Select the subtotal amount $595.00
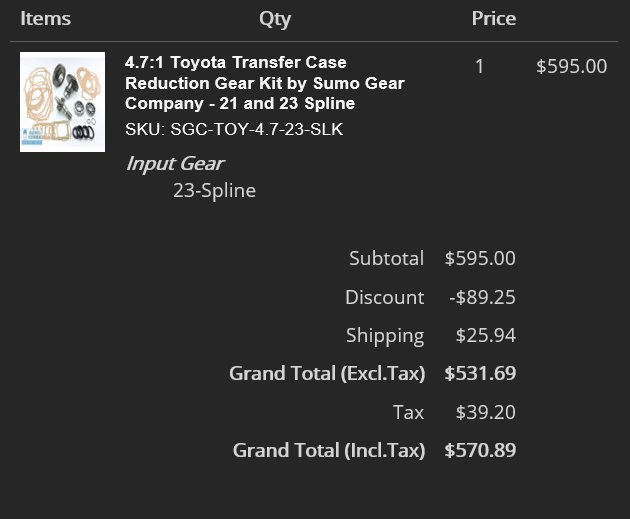630x519 pixels. (480, 258)
